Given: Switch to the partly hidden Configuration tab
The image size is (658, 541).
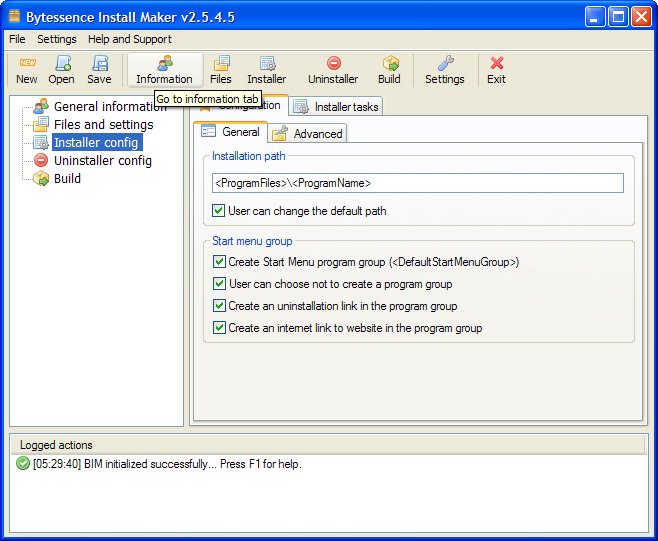Looking at the screenshot, I should [275, 105].
